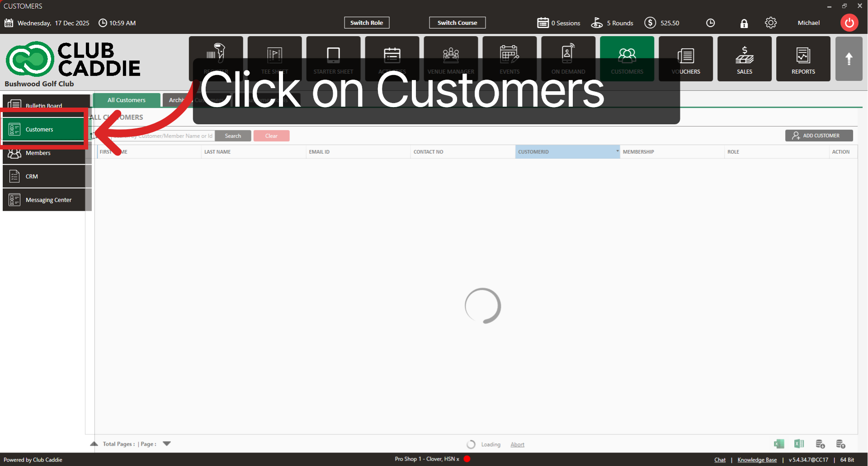
Task: Open the Vouchers module
Action: [x=686, y=58]
